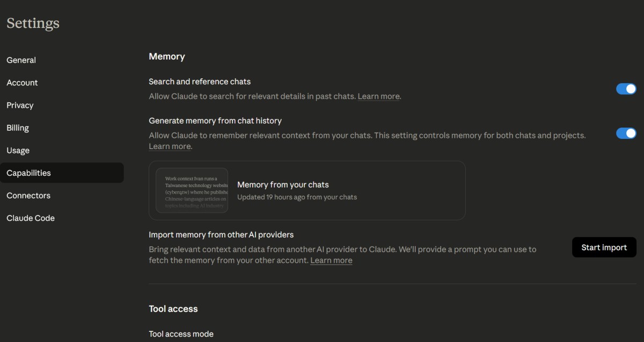
Task: Click the Settings page heading
Action: (33, 23)
